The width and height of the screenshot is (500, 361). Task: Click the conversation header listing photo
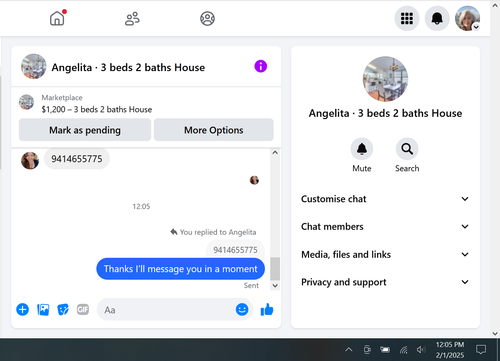[x=34, y=66]
